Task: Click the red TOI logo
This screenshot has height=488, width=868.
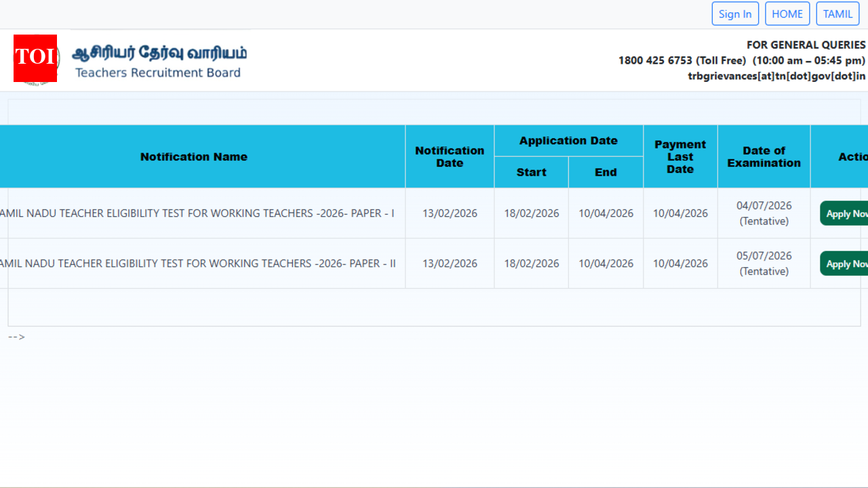Action: click(x=35, y=58)
